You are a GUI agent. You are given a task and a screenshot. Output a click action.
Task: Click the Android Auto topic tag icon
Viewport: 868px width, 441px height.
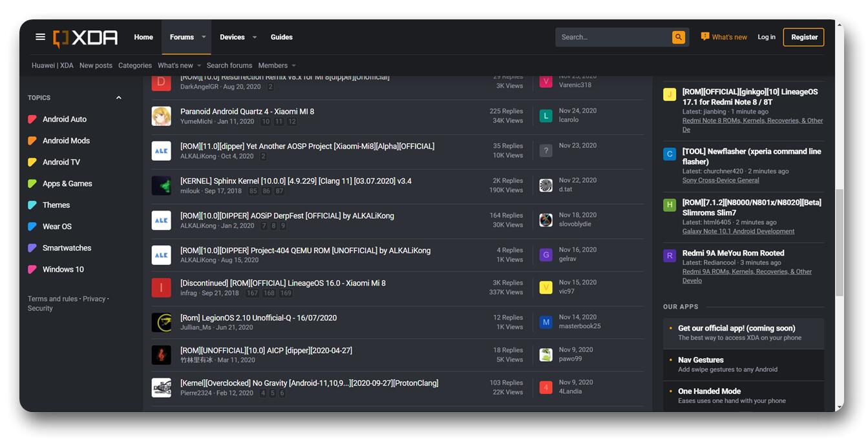click(x=32, y=119)
